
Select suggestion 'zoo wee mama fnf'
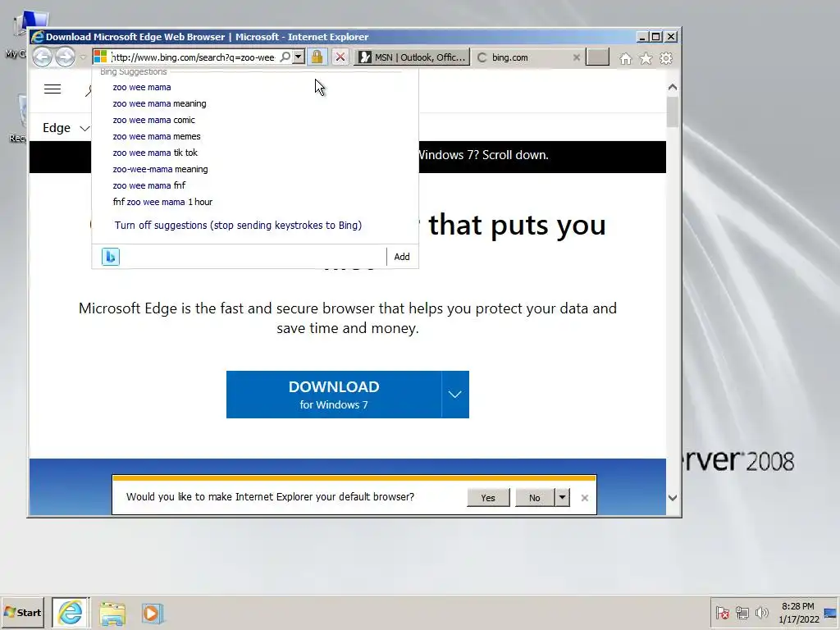(x=149, y=185)
